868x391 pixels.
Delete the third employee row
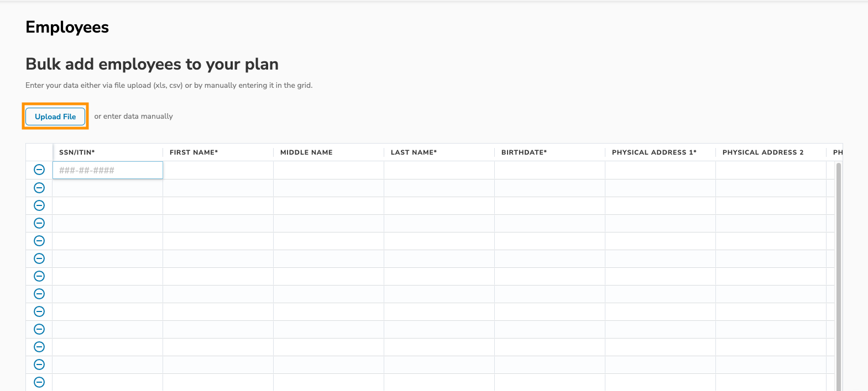[39, 205]
